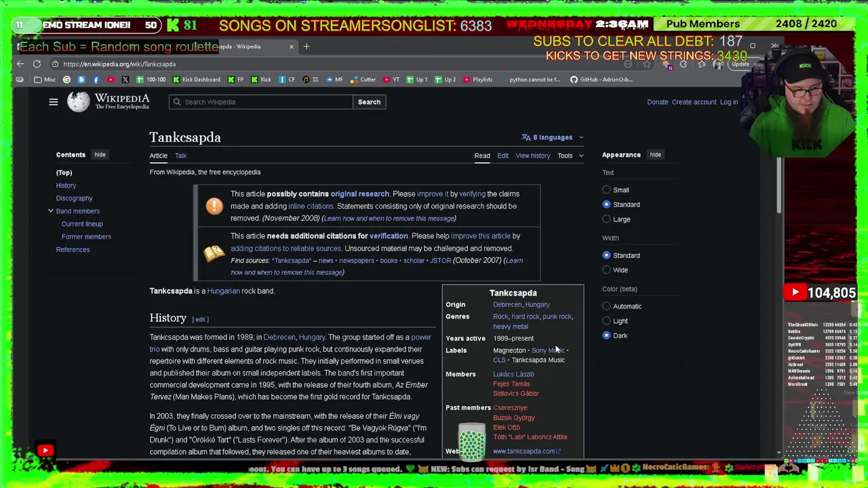Open the View history tab
Image resolution: width=868 pixels, height=488 pixels.
pyautogui.click(x=532, y=156)
